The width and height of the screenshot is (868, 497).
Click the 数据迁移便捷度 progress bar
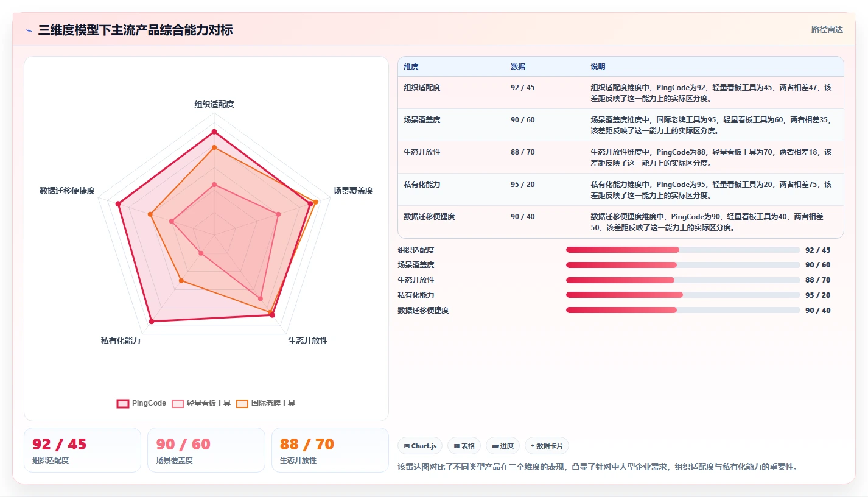pos(683,310)
